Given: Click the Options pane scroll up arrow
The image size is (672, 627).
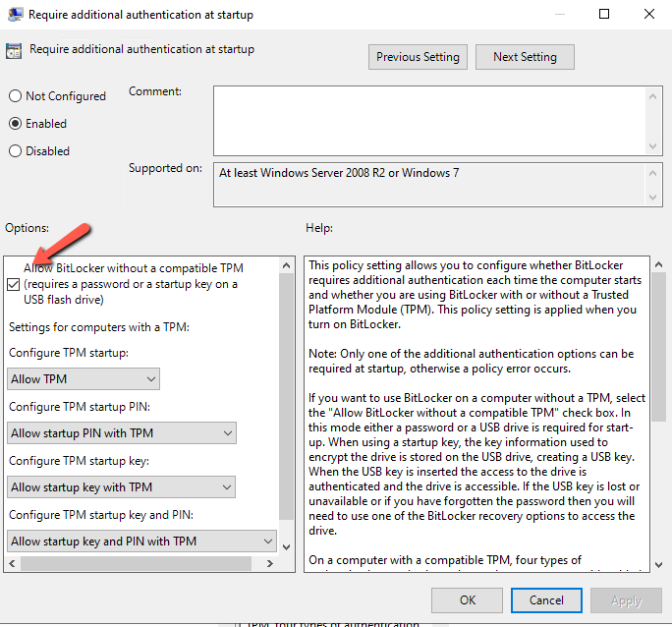Looking at the screenshot, I should (286, 265).
